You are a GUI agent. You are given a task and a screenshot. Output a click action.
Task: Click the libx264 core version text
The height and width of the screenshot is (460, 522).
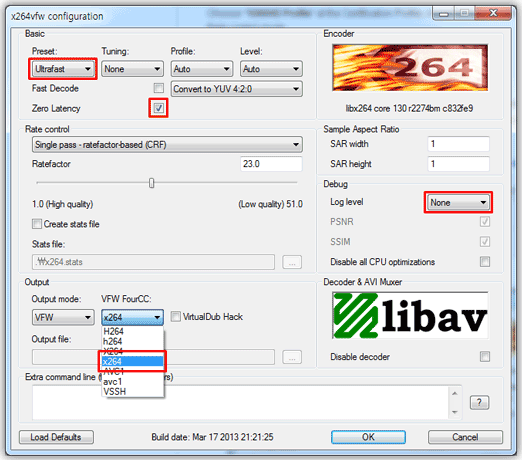[x=409, y=108]
